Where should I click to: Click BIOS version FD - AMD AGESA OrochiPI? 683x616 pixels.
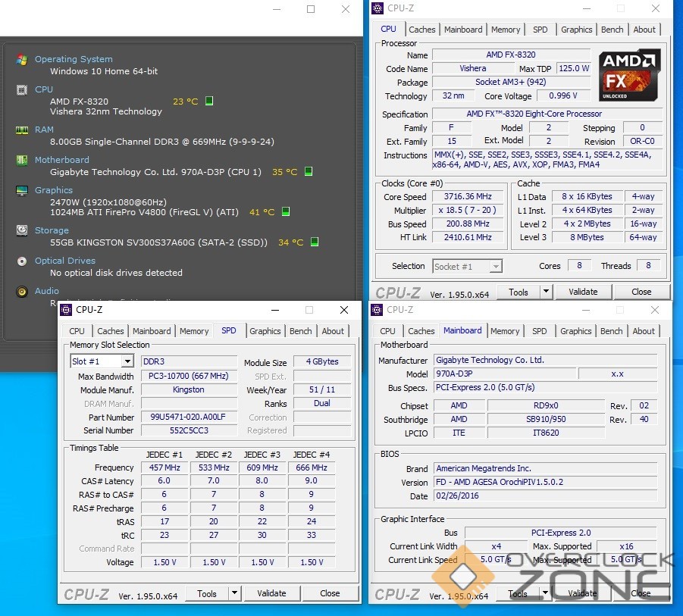(544, 482)
